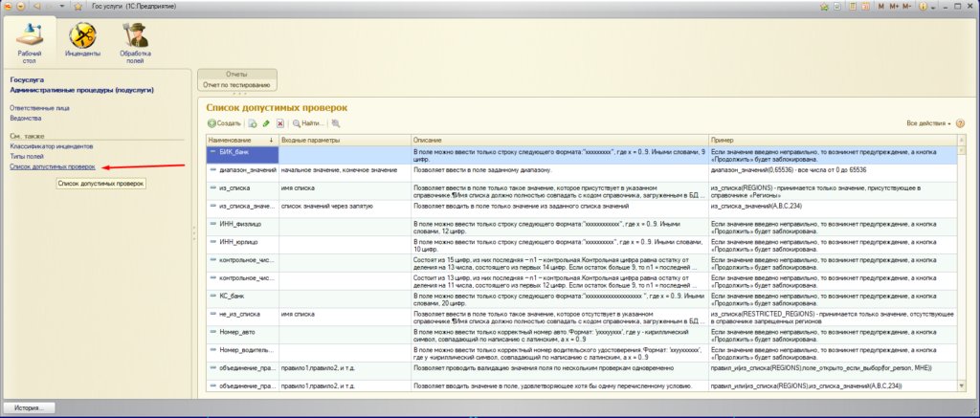
Task: Click the M- memory subtract button
Action: 907,7
